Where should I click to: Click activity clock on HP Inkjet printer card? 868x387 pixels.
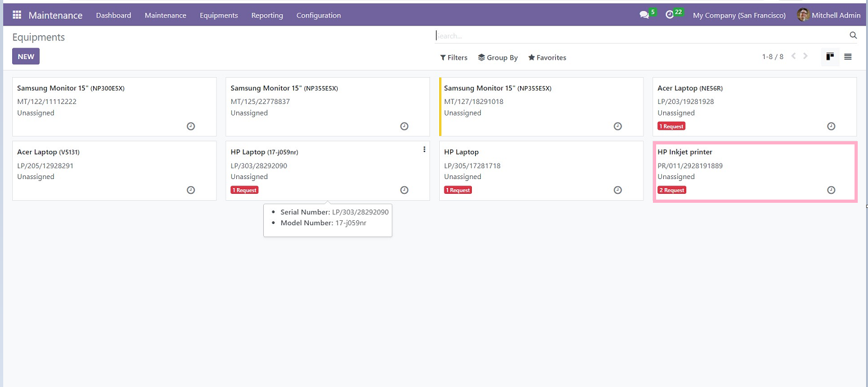[831, 190]
